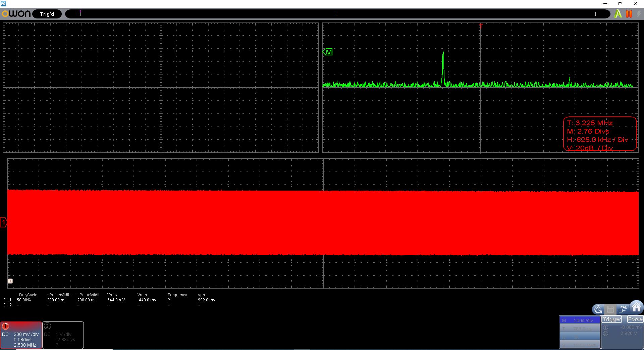
Task: Open the Trigger menu
Action: pos(612,319)
